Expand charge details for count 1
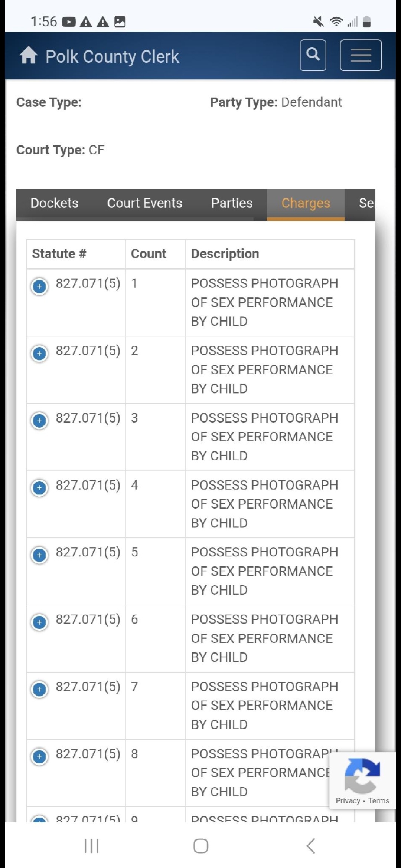Image resolution: width=401 pixels, height=868 pixels. click(x=39, y=286)
